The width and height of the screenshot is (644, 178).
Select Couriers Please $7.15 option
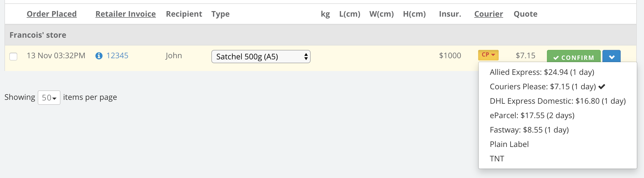pyautogui.click(x=543, y=87)
